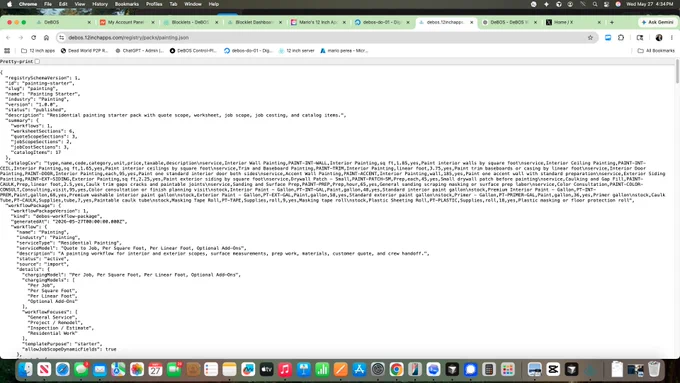The width and height of the screenshot is (680, 383).
Task: Open the Apple menu
Action: (9, 4)
